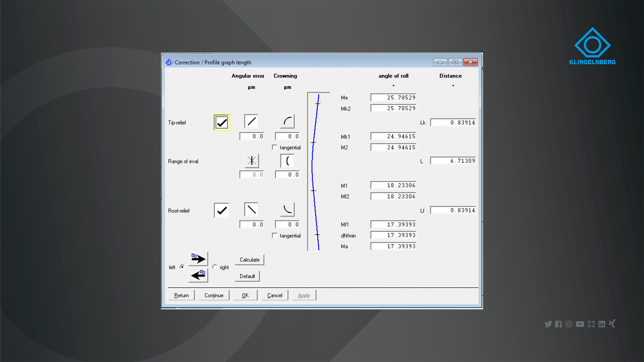Enable tangential option under Tip-relief

coord(275,147)
